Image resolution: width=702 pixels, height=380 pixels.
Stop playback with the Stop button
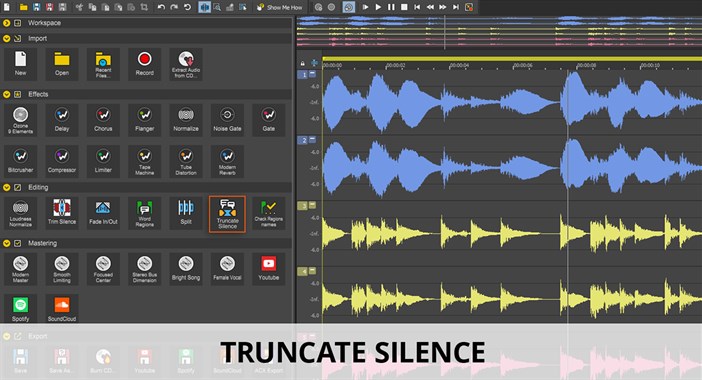click(404, 7)
